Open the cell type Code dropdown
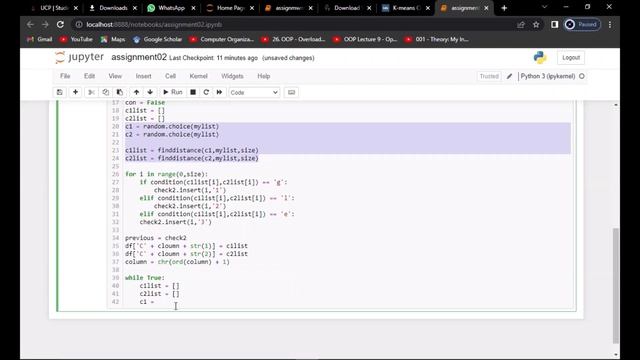 pyautogui.click(x=254, y=93)
